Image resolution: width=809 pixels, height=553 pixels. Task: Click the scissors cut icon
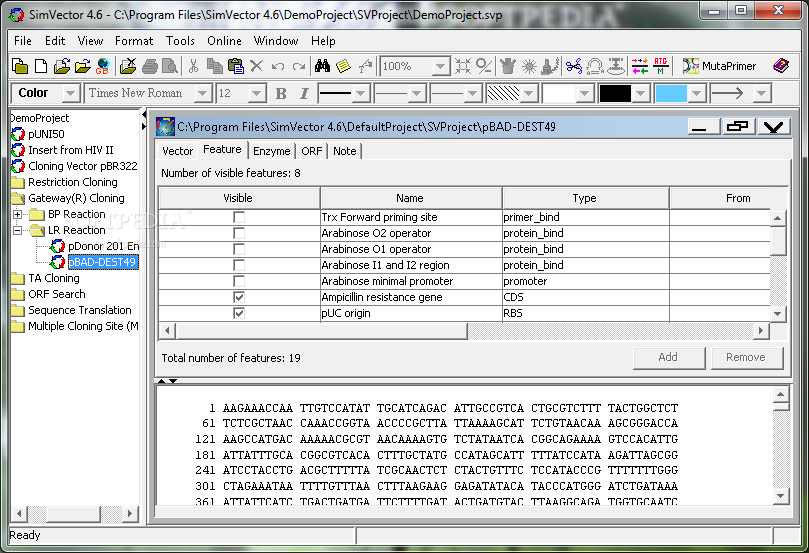(x=193, y=66)
